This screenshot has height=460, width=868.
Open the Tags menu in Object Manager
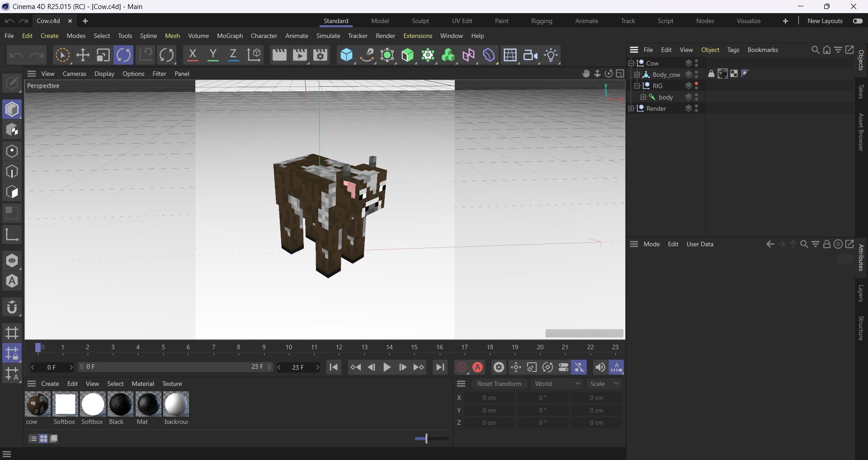(733, 50)
